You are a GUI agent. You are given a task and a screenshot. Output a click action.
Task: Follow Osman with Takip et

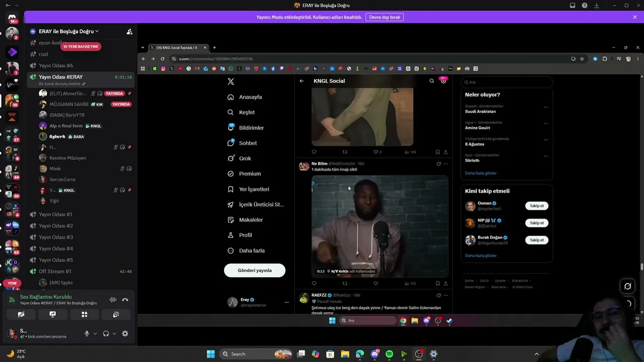click(x=537, y=206)
